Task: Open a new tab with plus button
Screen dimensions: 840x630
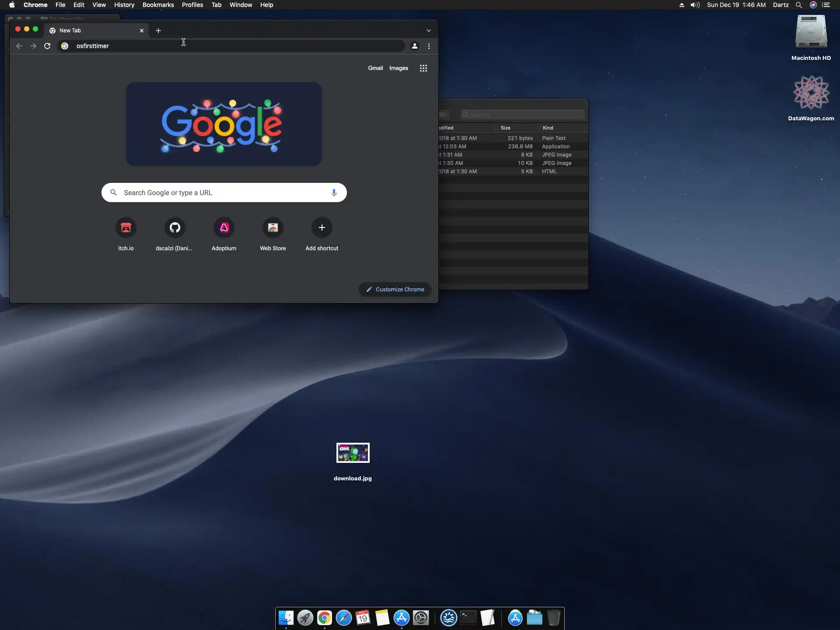Action: pyautogui.click(x=158, y=31)
